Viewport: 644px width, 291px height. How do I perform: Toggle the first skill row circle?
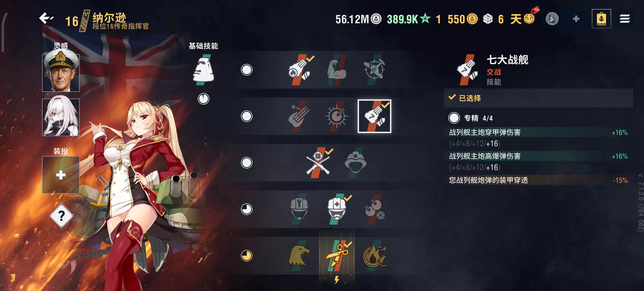click(246, 70)
